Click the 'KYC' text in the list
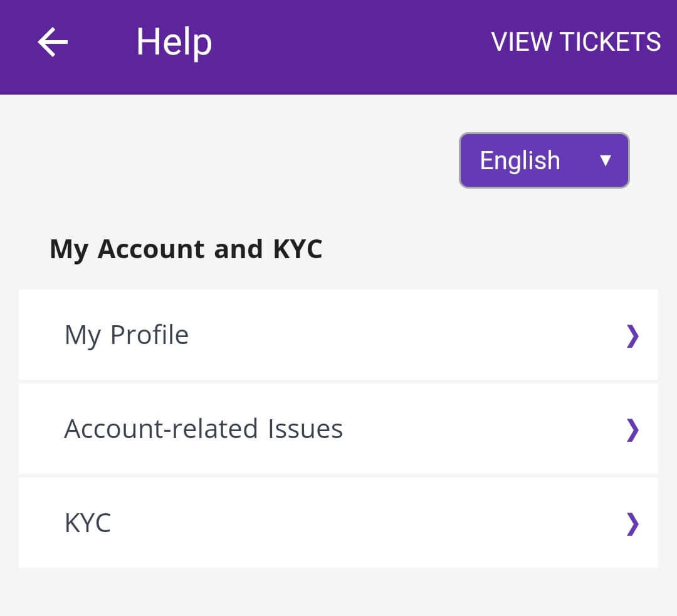This screenshot has width=677, height=616. pyautogui.click(x=88, y=523)
